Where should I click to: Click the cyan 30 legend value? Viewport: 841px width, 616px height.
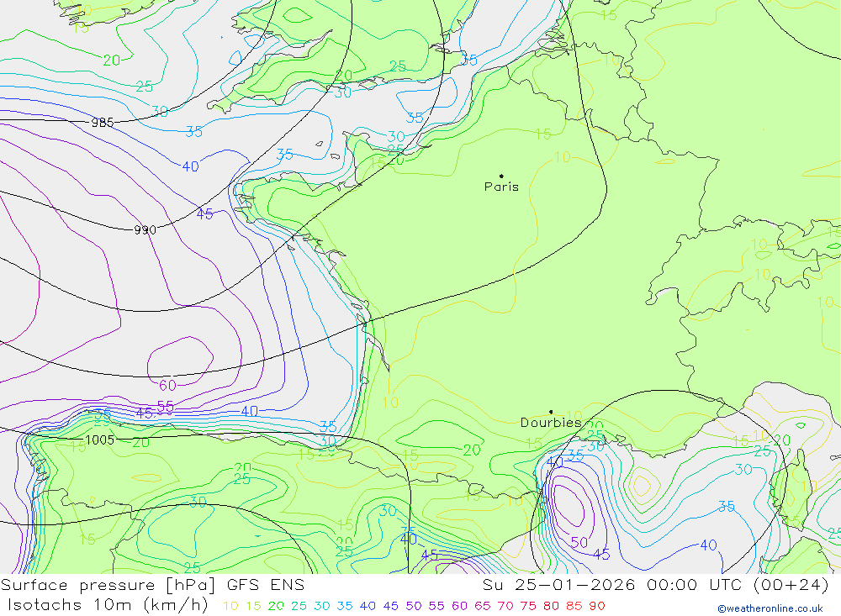click(322, 606)
